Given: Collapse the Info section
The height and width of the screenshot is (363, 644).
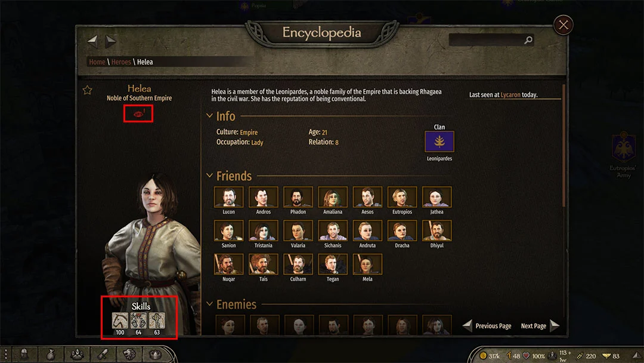Looking at the screenshot, I should coord(209,116).
